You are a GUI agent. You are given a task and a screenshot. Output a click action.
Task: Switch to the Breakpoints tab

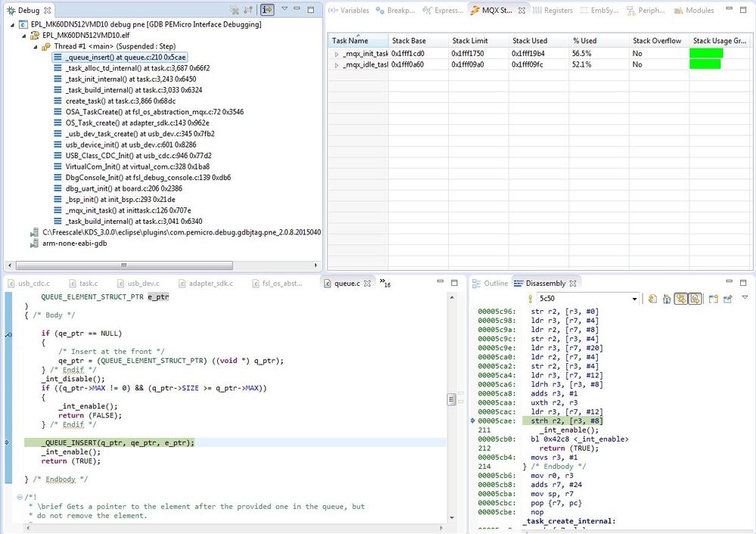click(x=395, y=10)
